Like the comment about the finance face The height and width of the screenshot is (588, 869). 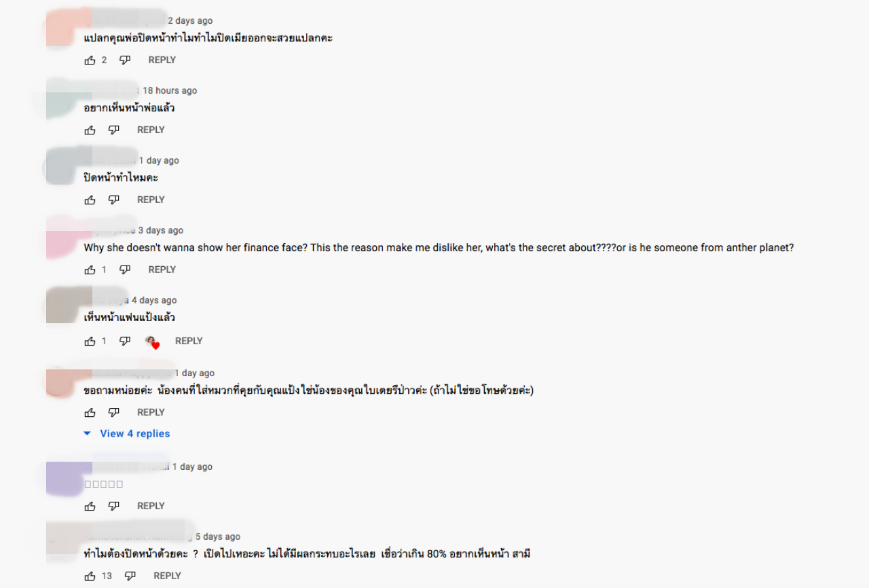[90, 270]
